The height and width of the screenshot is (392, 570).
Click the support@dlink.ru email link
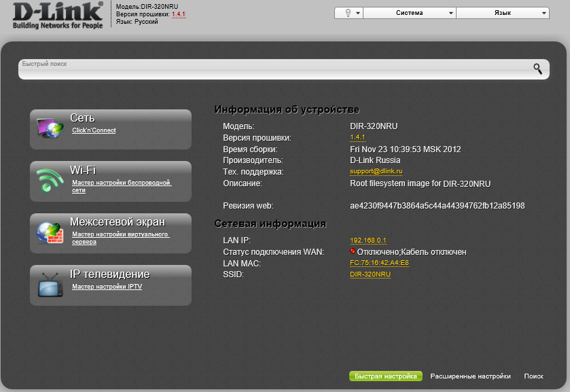point(376,171)
